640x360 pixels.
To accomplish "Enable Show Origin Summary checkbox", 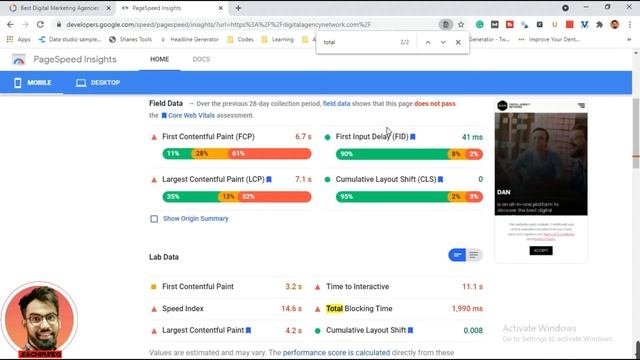I will pos(154,219).
